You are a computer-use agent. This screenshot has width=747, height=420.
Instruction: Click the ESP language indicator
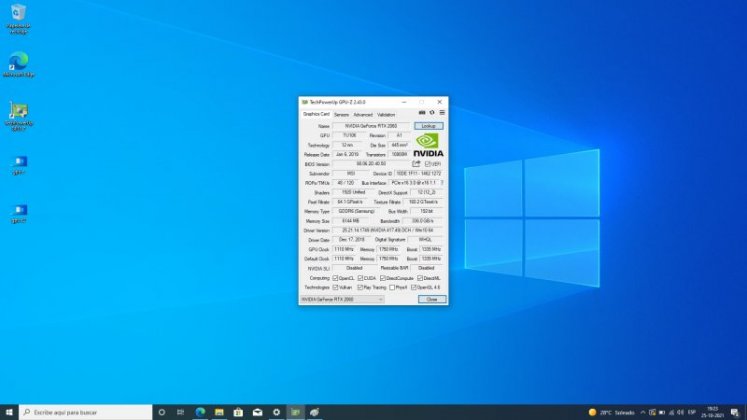pos(692,412)
